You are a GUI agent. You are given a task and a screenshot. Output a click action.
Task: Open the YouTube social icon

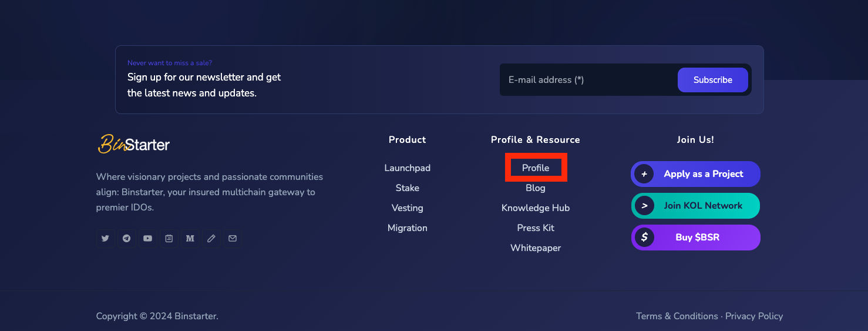click(x=147, y=238)
